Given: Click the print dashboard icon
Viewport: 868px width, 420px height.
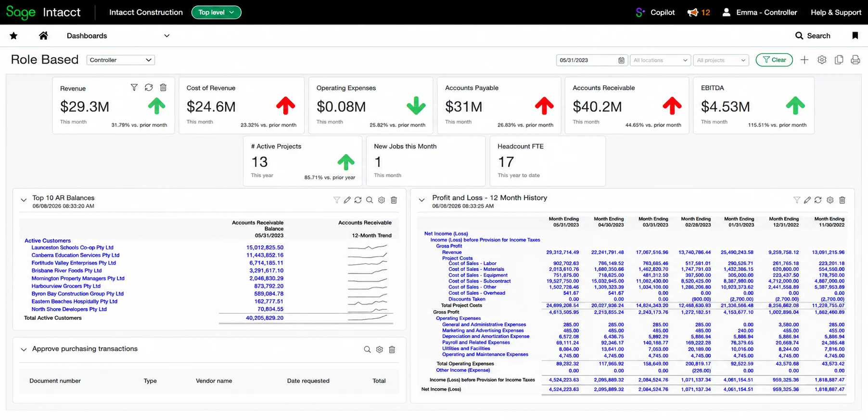Looking at the screenshot, I should tap(855, 60).
